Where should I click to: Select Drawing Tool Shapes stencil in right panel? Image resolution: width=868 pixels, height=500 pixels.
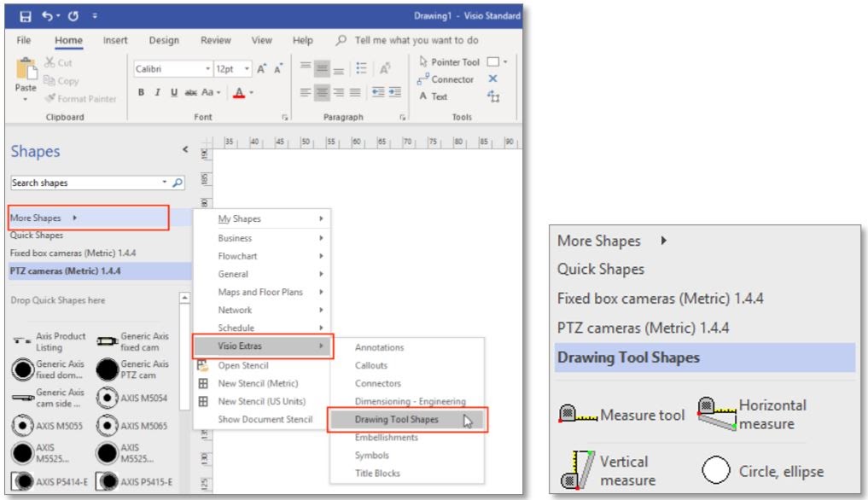pos(705,358)
